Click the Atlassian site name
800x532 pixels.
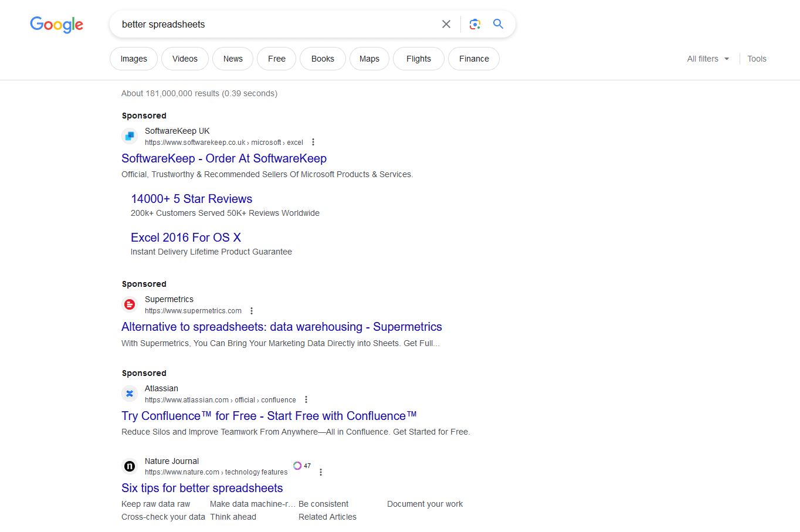pyautogui.click(x=161, y=388)
